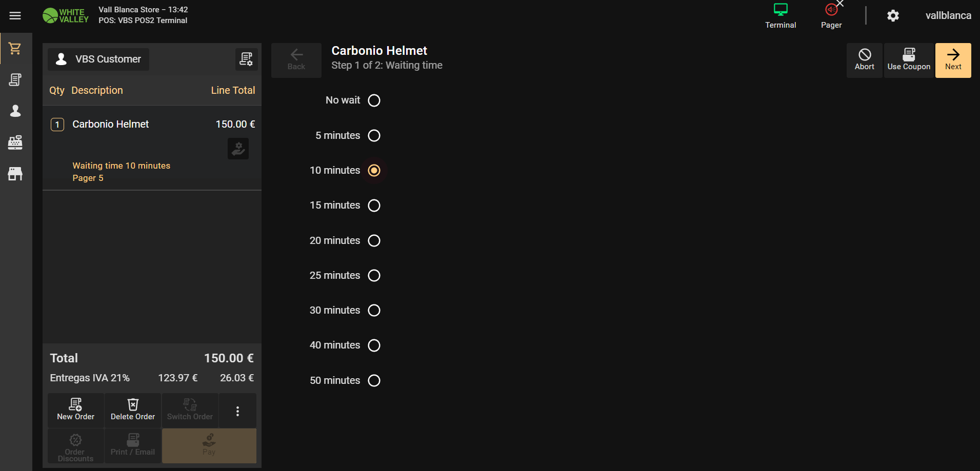
Task: Open the shopping cart sidebar view
Action: [x=15, y=49]
